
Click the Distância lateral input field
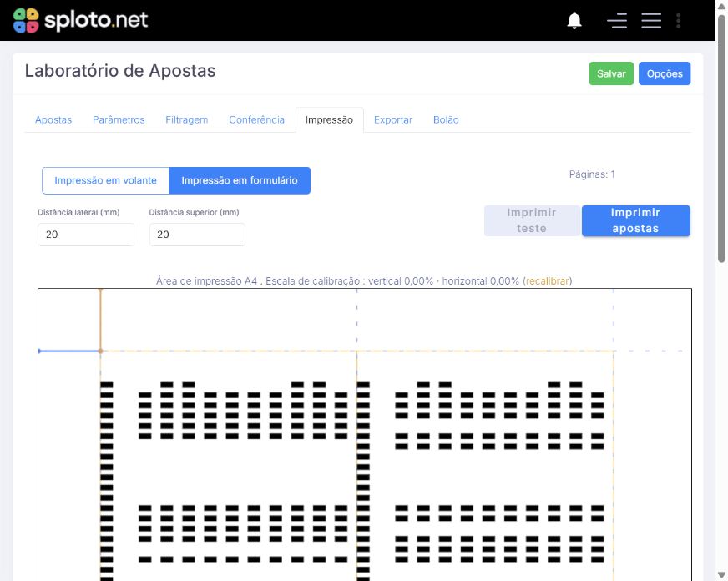click(86, 235)
